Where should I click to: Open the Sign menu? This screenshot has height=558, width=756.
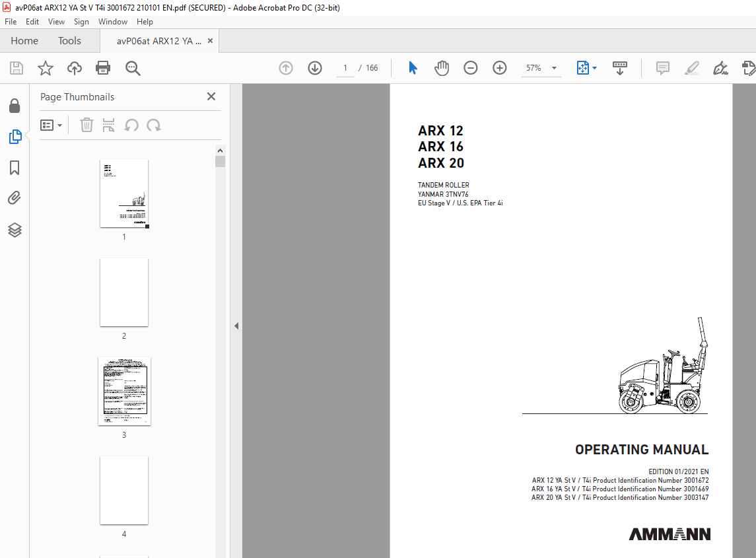[81, 22]
